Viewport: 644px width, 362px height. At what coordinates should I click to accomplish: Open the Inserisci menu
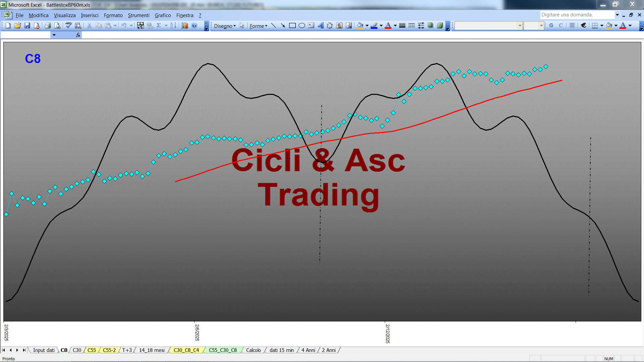90,15
